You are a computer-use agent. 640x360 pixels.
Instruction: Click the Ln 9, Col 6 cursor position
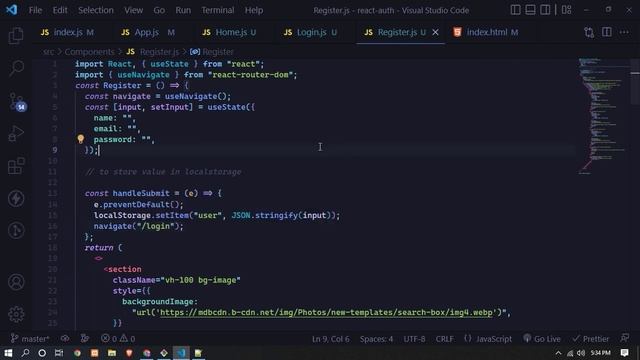(x=331, y=339)
